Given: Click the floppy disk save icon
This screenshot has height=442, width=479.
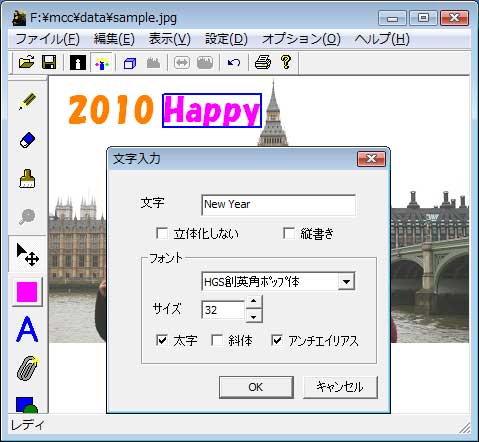Looking at the screenshot, I should 49,62.
